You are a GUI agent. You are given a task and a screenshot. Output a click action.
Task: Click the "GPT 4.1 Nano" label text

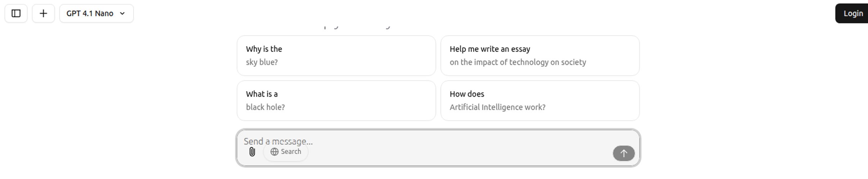tap(90, 13)
